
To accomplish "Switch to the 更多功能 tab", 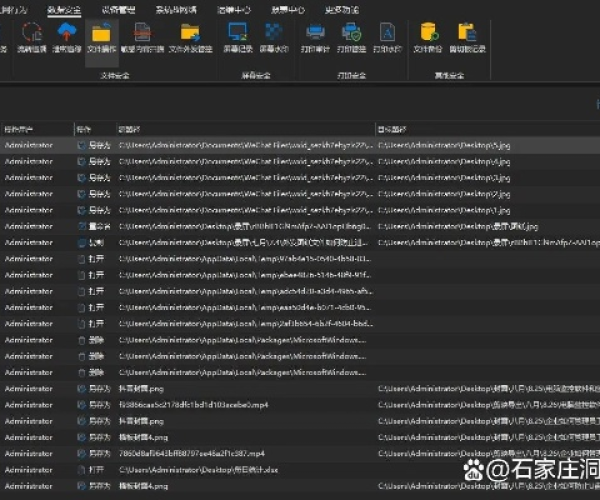I will click(342, 10).
